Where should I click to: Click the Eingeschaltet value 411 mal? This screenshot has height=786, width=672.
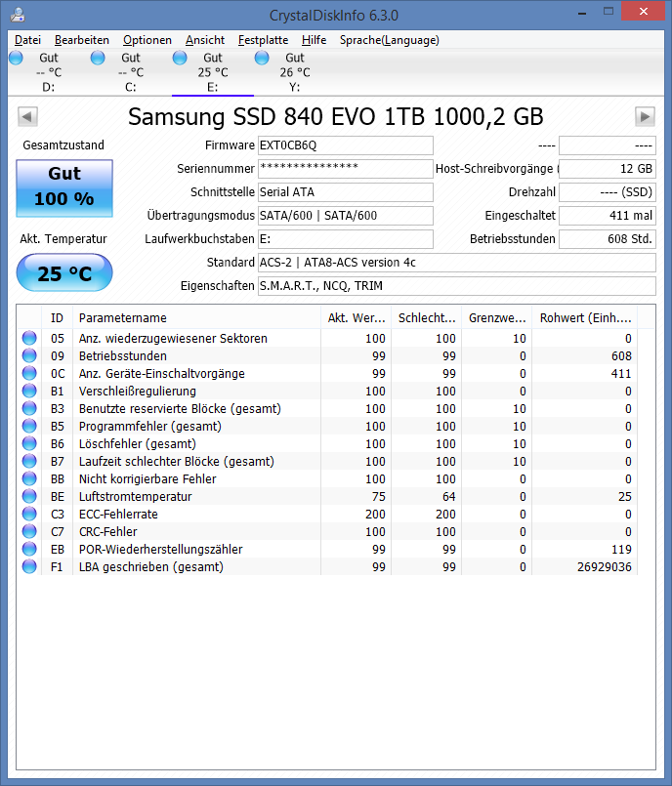608,216
